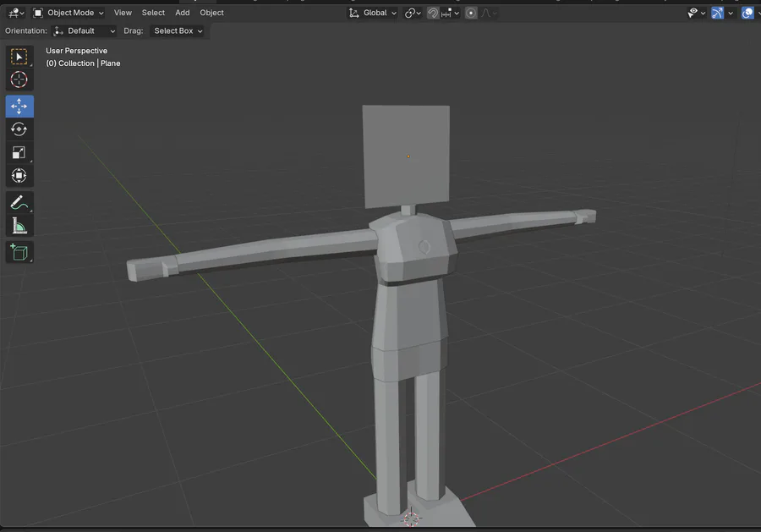Viewport: 761px width, 532px height.
Task: Click the '(0) Collection | Plane' text
Action: pos(83,63)
